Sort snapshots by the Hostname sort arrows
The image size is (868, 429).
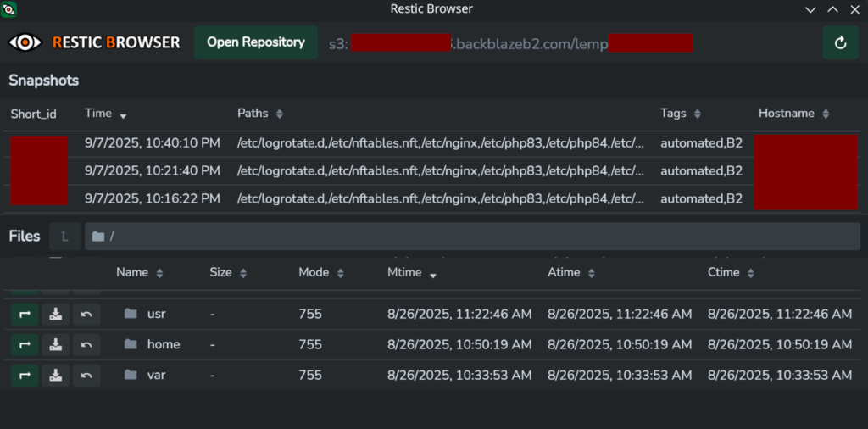coord(826,114)
